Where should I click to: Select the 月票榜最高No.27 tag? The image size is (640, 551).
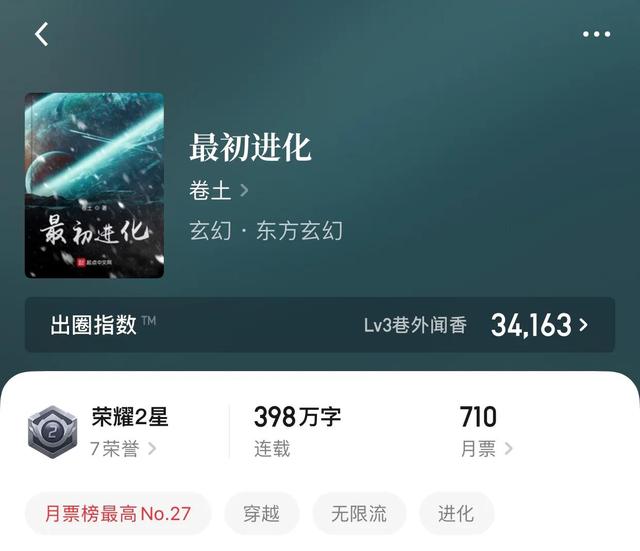coord(118,513)
